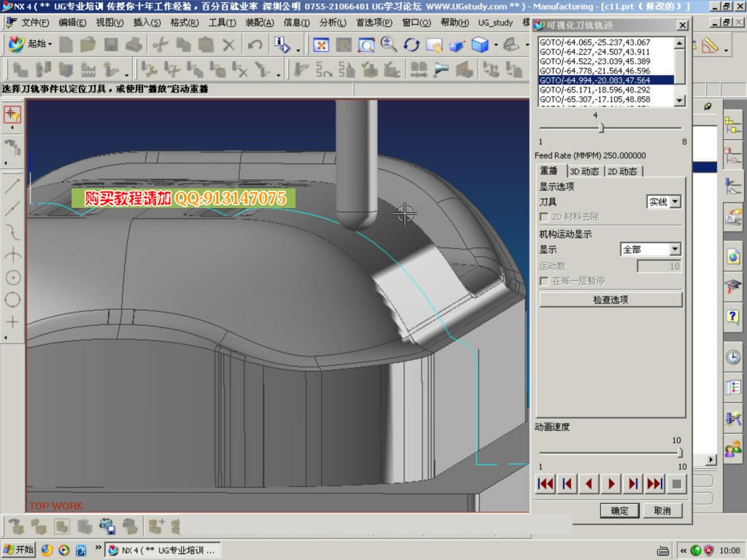Toggle the 在每一层暂停 checkbox

click(543, 281)
